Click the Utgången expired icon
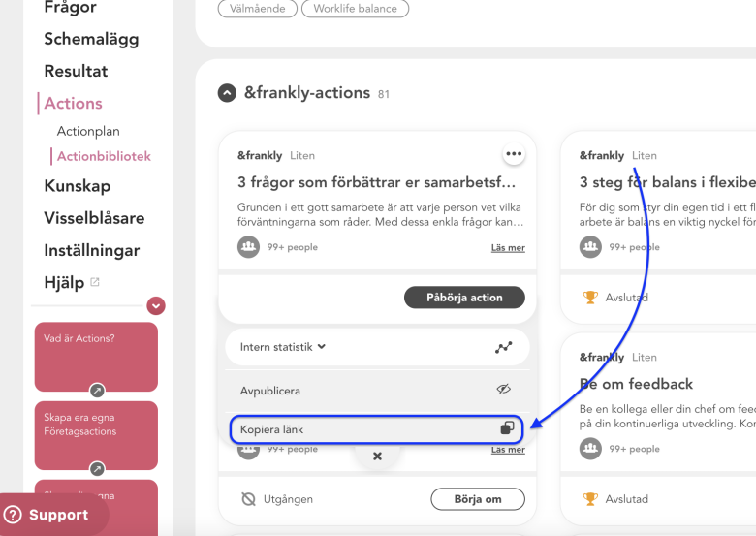This screenshot has width=756, height=536. click(248, 499)
